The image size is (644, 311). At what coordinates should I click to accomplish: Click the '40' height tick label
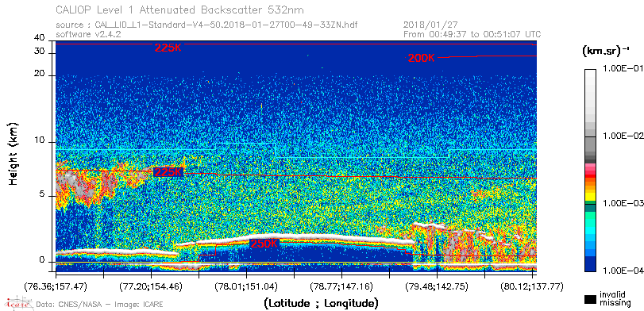[39, 38]
